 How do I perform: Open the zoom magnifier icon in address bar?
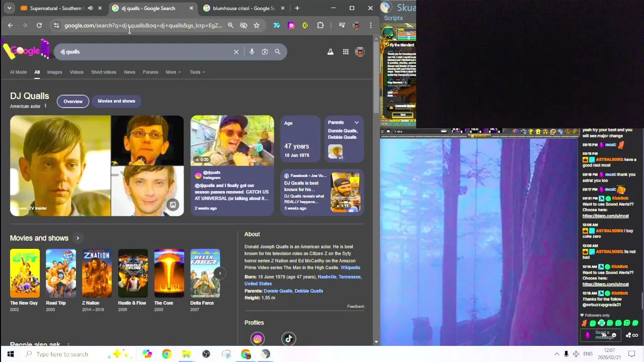(230, 25)
